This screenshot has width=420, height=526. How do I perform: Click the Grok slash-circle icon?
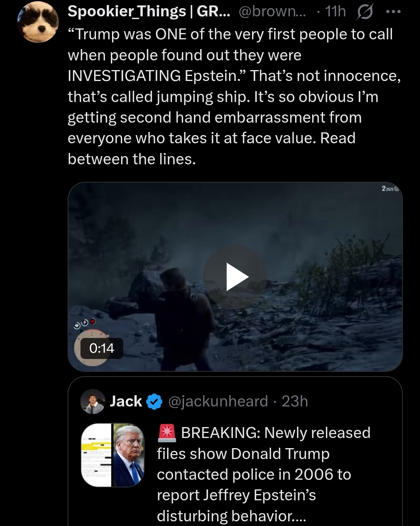pyautogui.click(x=364, y=12)
